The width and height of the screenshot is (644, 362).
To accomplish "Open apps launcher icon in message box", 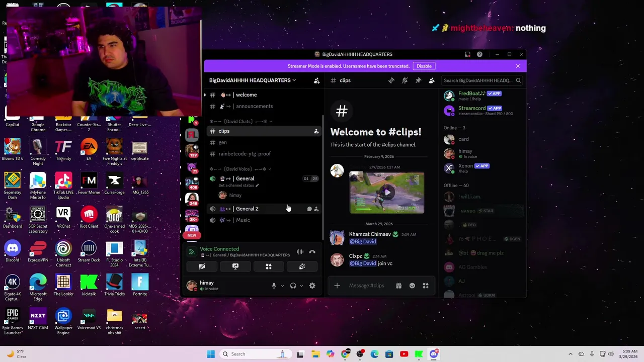I will click(426, 286).
